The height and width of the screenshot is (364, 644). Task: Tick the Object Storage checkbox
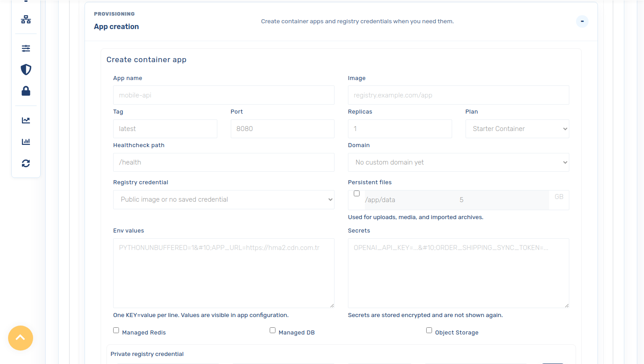[x=429, y=330]
